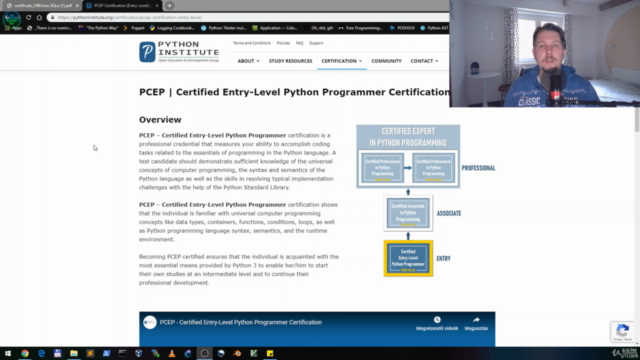Click the page vertical scrollbar thumb
The width and height of the screenshot is (640, 360).
(x=637, y=119)
